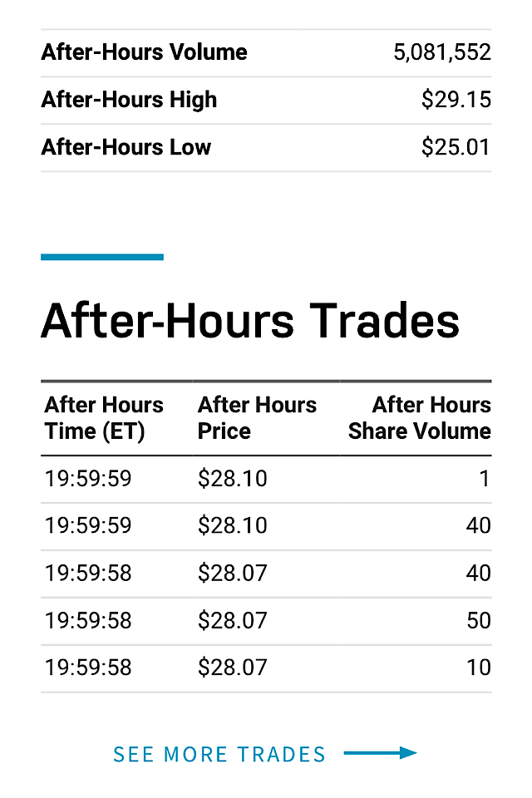Click the After-Hours High label
Screen dimensions: 532x798
129,100
